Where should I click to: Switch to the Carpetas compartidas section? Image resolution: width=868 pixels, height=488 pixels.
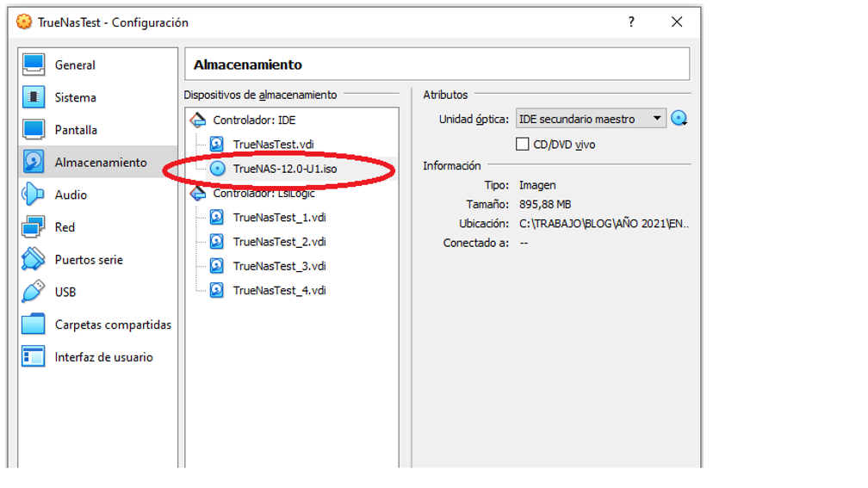113,324
